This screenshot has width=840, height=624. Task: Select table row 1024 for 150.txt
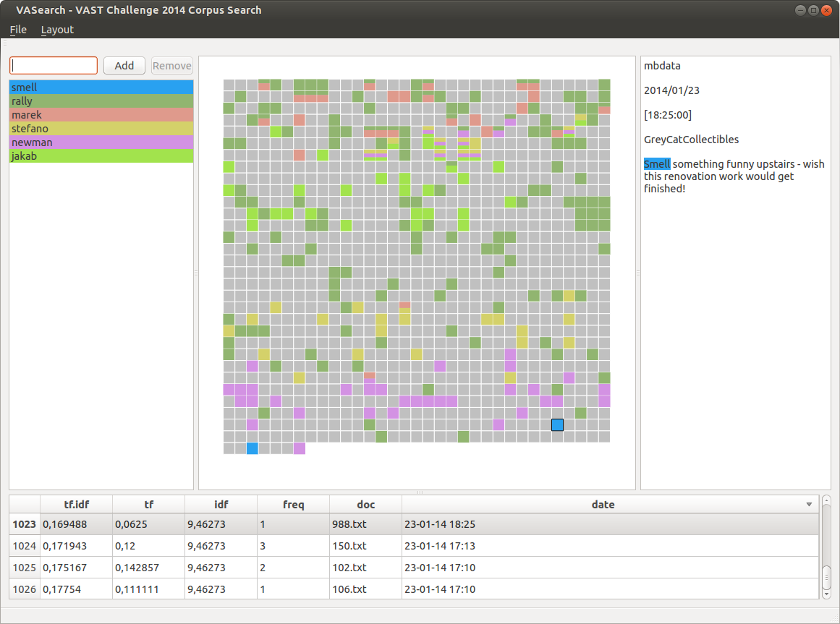pos(414,546)
